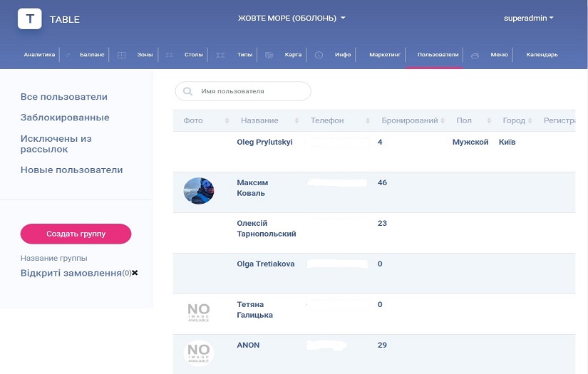Filter by Заблокированные users

pos(65,118)
